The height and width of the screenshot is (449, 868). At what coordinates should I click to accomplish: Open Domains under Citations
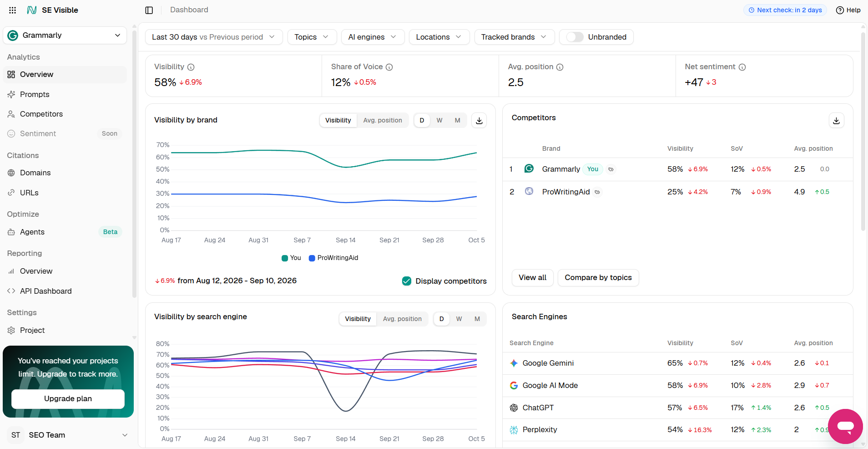65,173
